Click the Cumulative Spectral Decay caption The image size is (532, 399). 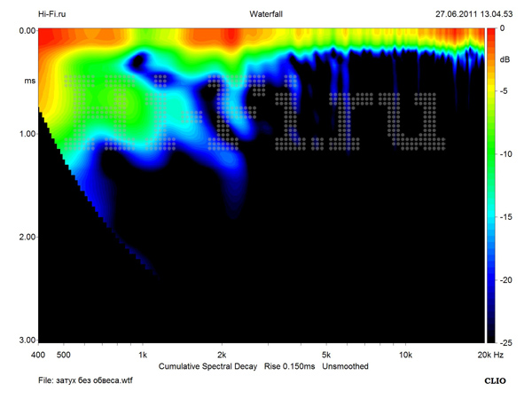[208, 366]
